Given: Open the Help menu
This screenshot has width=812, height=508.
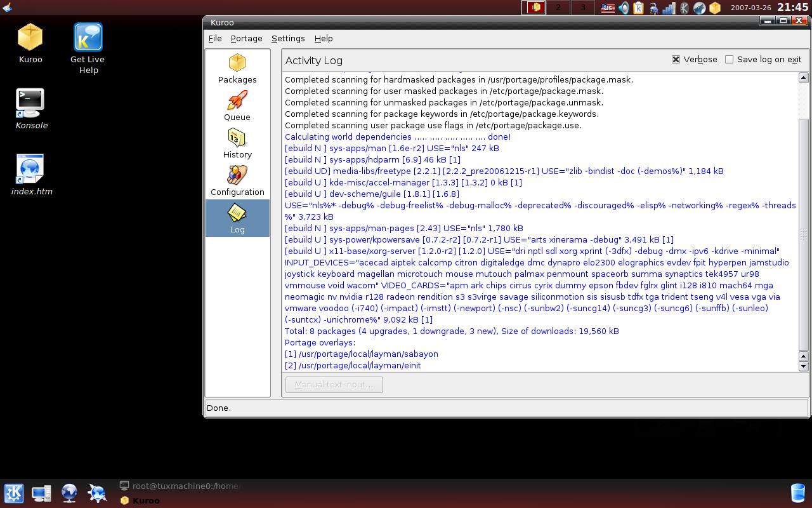Looking at the screenshot, I should click(324, 39).
